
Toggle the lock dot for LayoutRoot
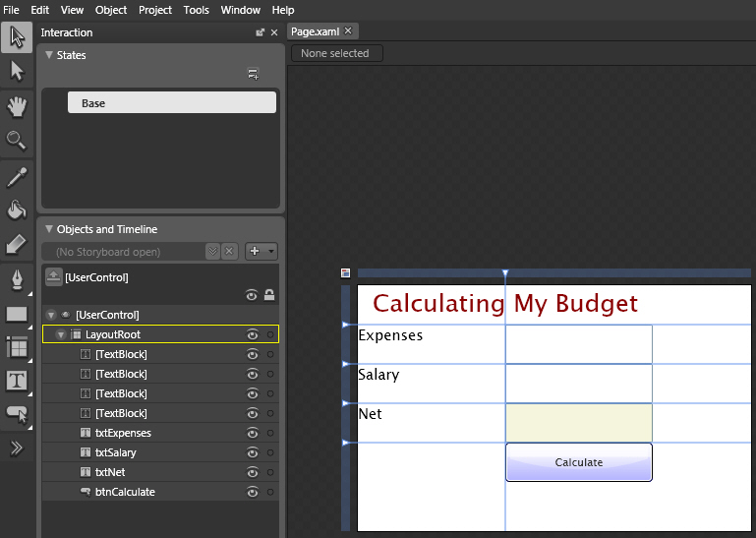pyautogui.click(x=270, y=334)
